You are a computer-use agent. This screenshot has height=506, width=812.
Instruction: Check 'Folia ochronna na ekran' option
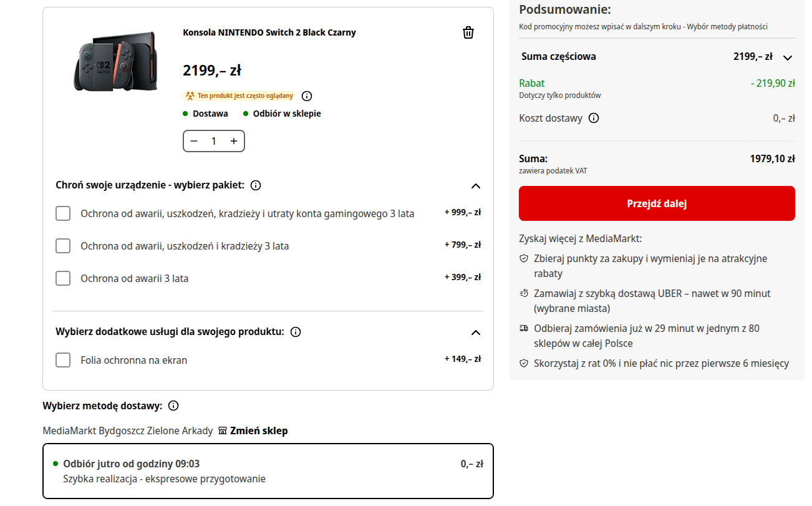pos(63,360)
